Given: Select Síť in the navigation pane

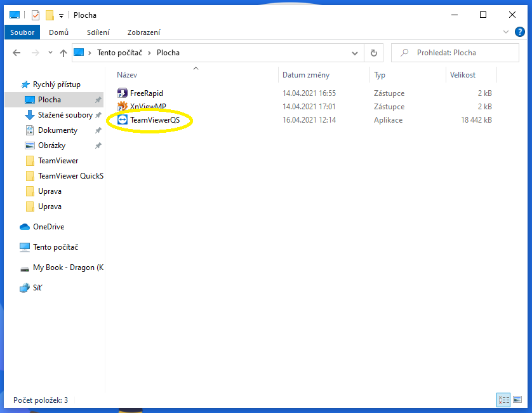Looking at the screenshot, I should (37, 288).
